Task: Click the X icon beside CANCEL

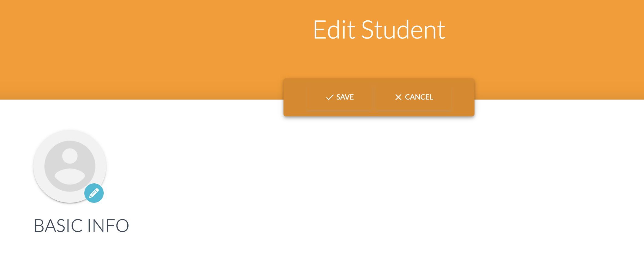Action: 398,97
